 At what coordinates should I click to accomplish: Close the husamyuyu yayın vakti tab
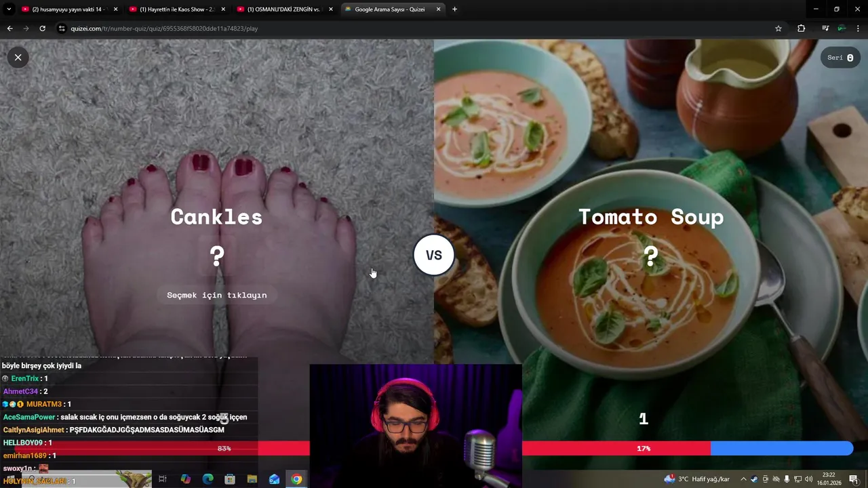pyautogui.click(x=115, y=9)
